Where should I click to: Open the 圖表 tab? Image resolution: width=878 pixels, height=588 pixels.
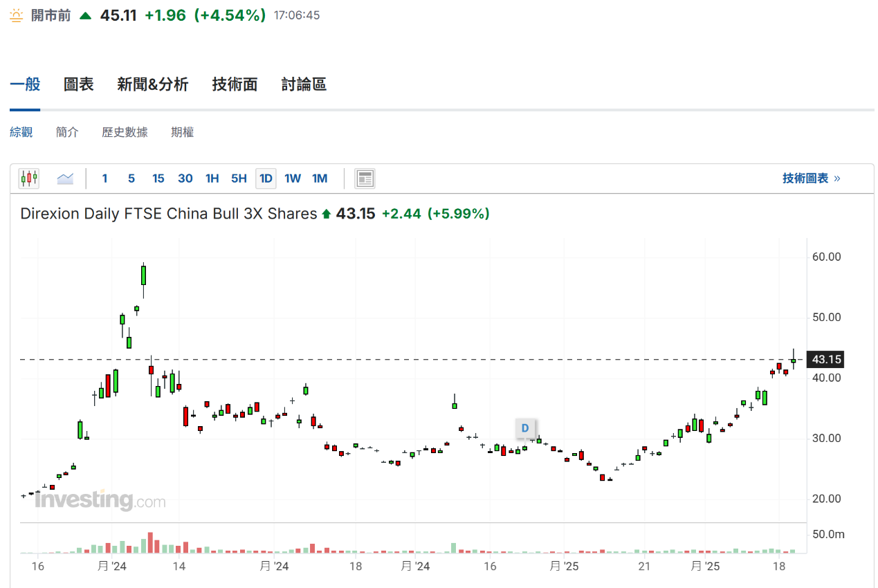tap(79, 84)
